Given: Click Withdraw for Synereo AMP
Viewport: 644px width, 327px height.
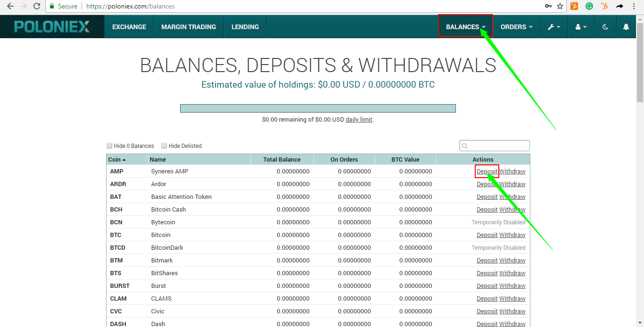Looking at the screenshot, I should pyautogui.click(x=512, y=172).
